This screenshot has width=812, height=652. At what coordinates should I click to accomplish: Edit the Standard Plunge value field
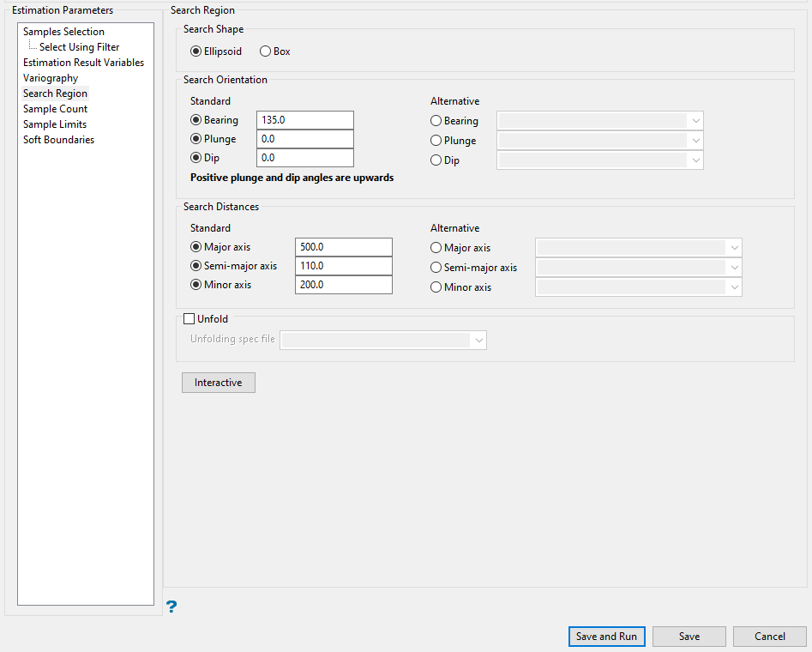tap(305, 139)
